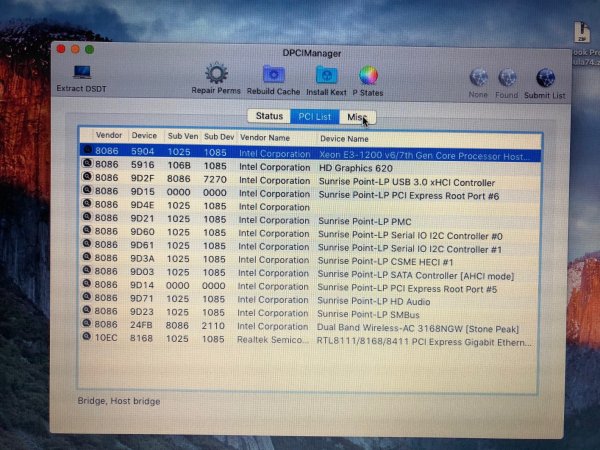Open the Misc tab
Image resolution: width=600 pixels, height=450 pixels.
click(357, 117)
